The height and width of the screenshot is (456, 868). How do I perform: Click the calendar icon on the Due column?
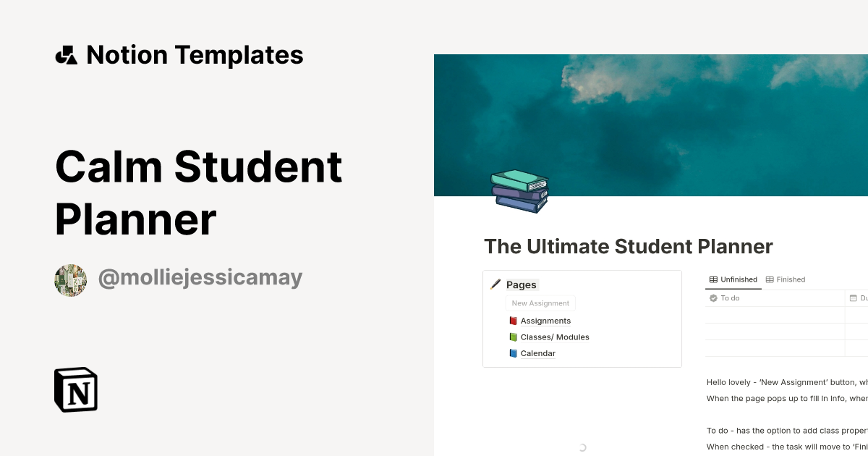pos(854,297)
